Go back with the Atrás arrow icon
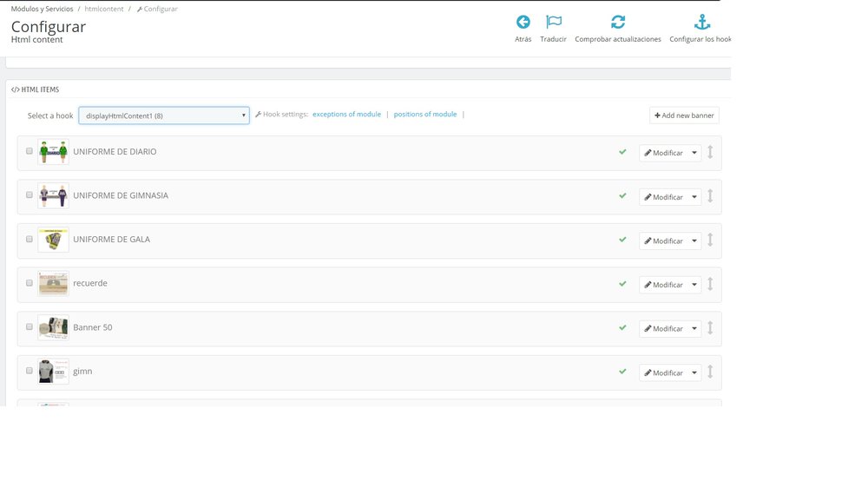 coord(523,23)
